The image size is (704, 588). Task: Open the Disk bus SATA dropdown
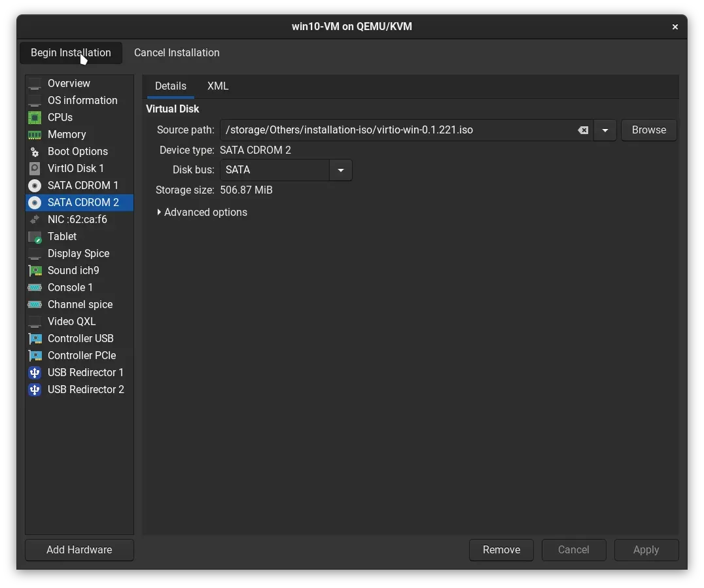[340, 170]
